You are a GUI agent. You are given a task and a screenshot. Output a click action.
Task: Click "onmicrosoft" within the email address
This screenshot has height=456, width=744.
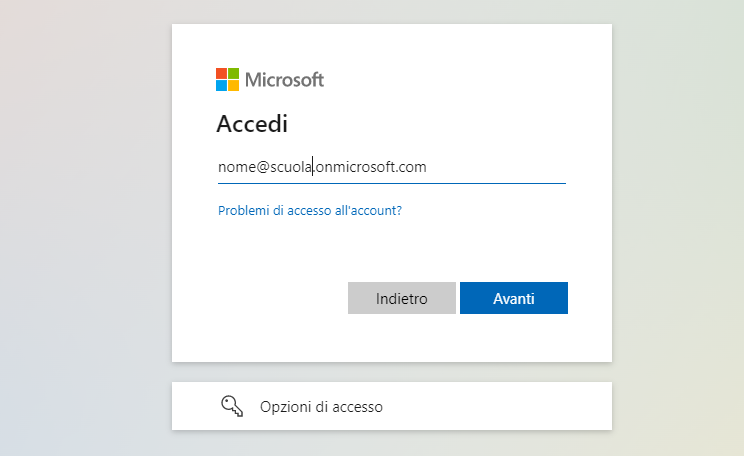click(x=355, y=167)
